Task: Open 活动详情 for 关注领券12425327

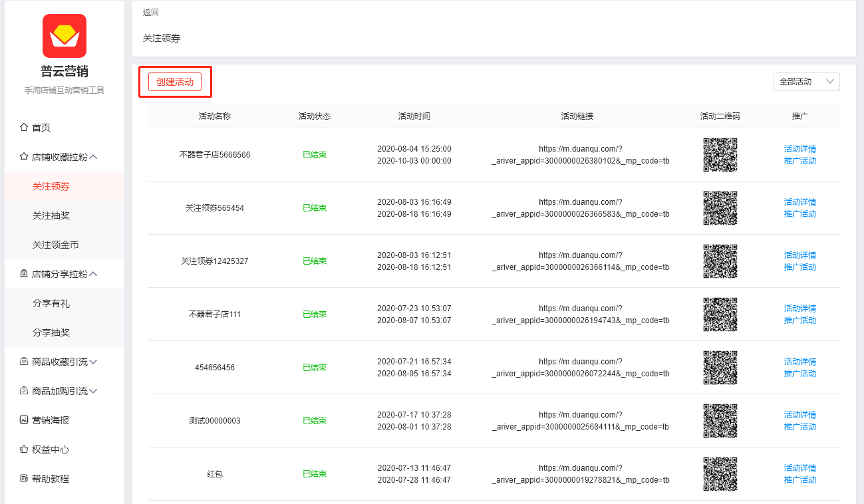Action: pyautogui.click(x=800, y=255)
